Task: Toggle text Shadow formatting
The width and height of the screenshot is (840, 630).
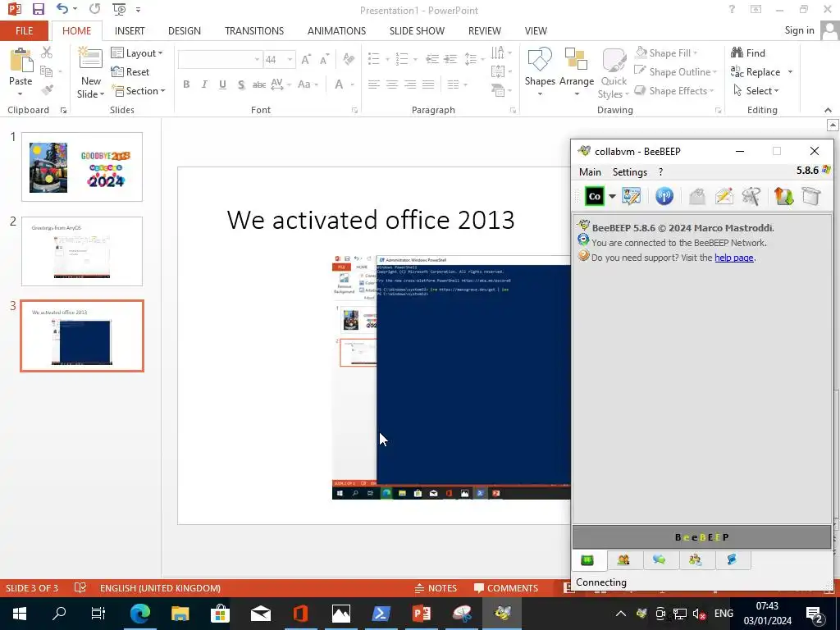Action: click(241, 84)
